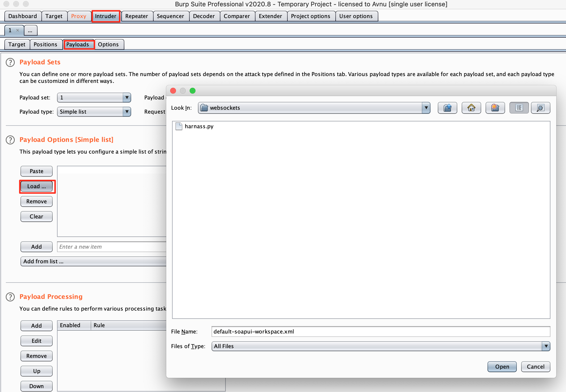The width and height of the screenshot is (566, 392).
Task: Go up one folder level in file dialog
Action: (447, 108)
